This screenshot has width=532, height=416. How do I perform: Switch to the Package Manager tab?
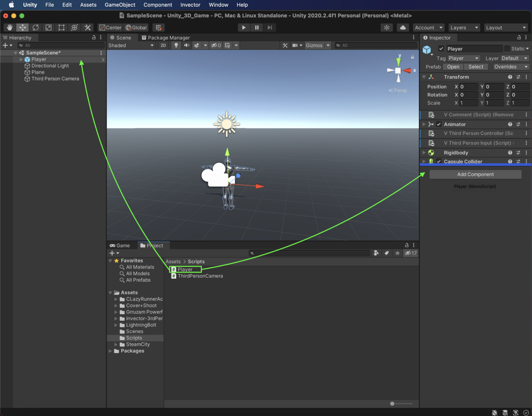click(166, 38)
